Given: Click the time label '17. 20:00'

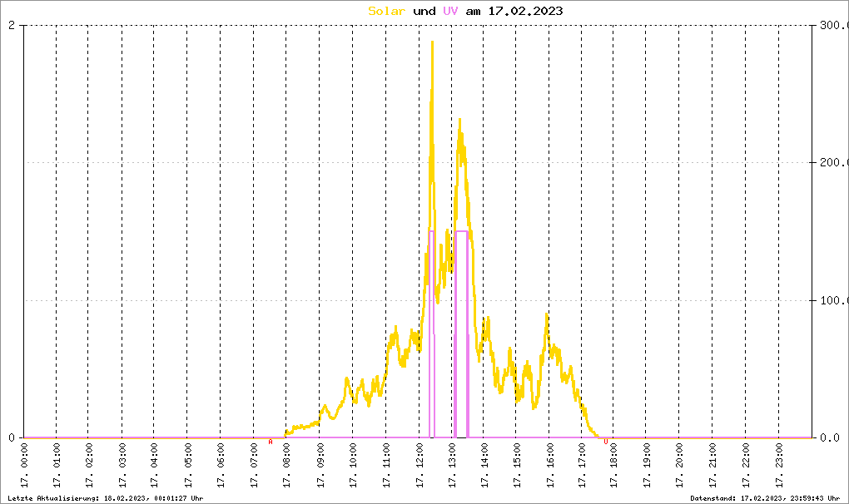Looking at the screenshot, I should point(679,466).
